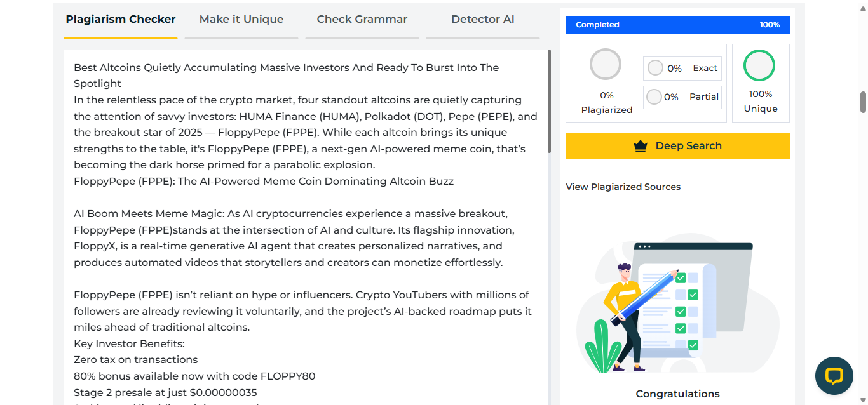Open the live chat bubble icon
The width and height of the screenshot is (868, 405).
tap(834, 376)
